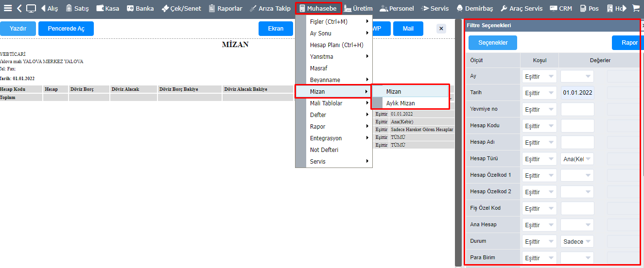The image size is (644, 268).
Task: Click the Yazdır button
Action: coord(18,29)
